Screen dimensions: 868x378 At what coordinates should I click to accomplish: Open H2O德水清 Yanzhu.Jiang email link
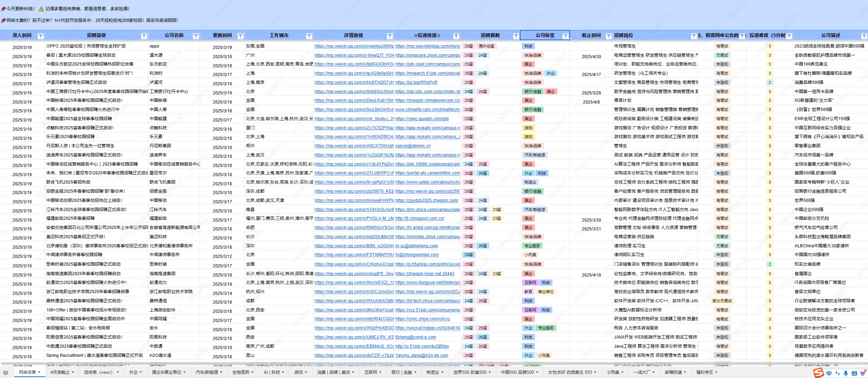pyautogui.click(x=422, y=355)
